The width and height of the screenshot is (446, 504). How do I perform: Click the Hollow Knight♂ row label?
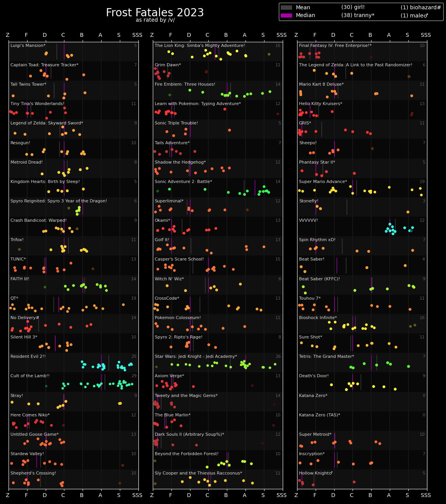316,473
